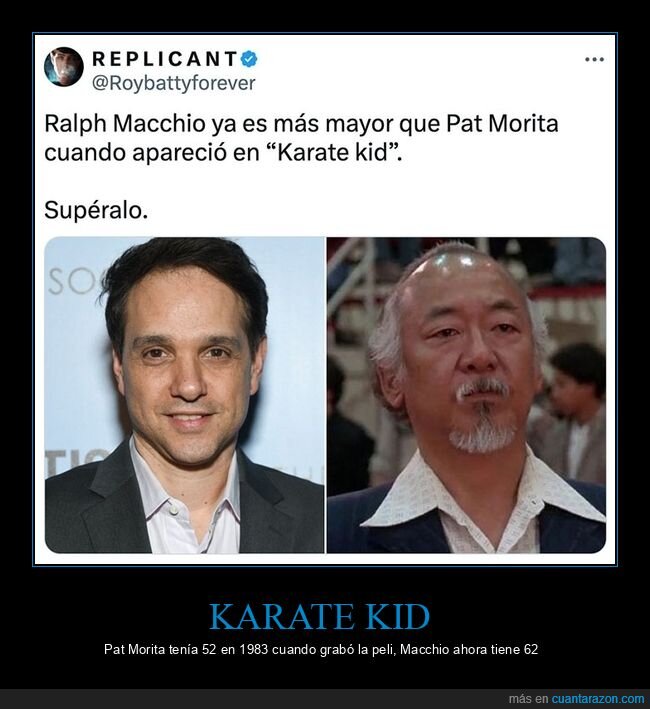Click the REPLICANT display name
This screenshot has height=709, width=650.
click(x=165, y=59)
